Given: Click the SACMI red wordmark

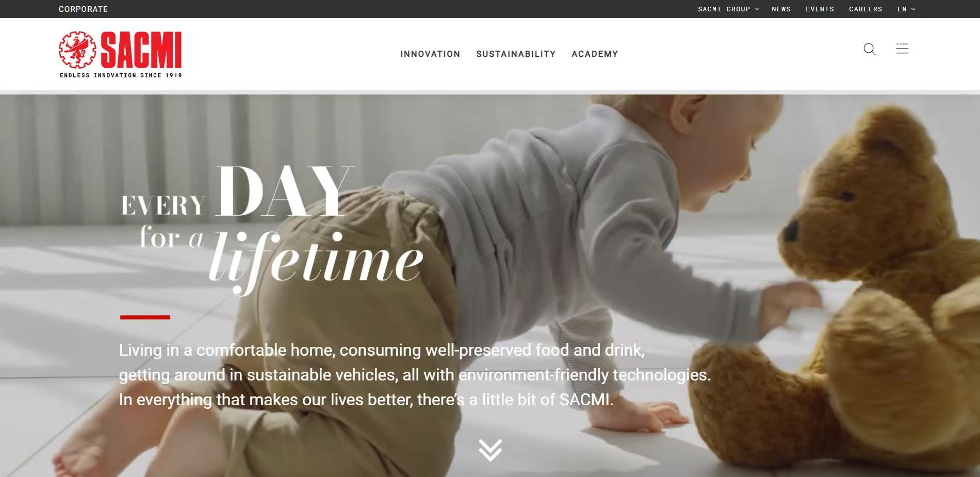Looking at the screenshot, I should point(141,50).
